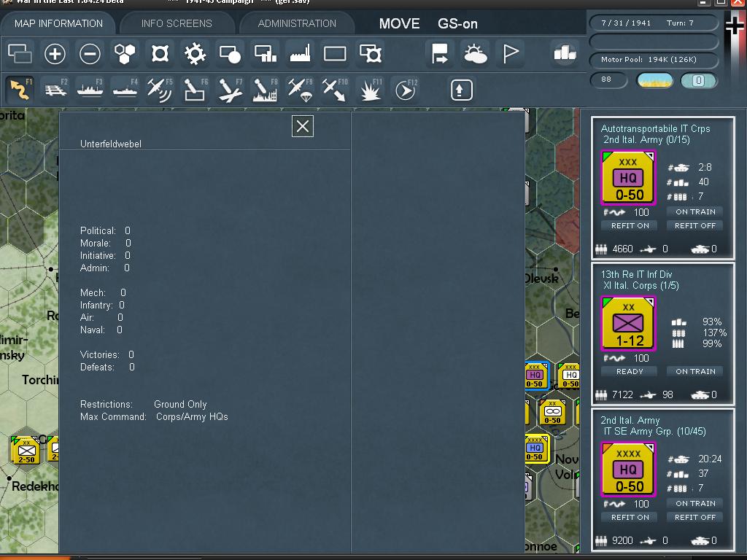The image size is (747, 560).
Task: Select F2 rail movement mode
Action: pos(55,90)
